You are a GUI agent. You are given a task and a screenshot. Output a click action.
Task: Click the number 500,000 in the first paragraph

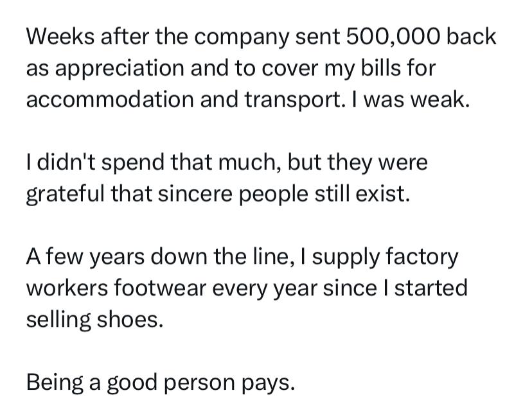(x=393, y=37)
